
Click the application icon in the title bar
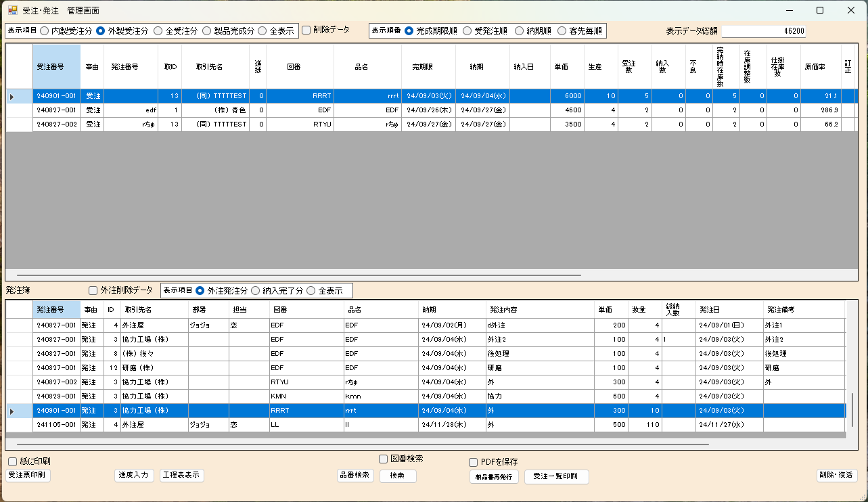click(12, 10)
